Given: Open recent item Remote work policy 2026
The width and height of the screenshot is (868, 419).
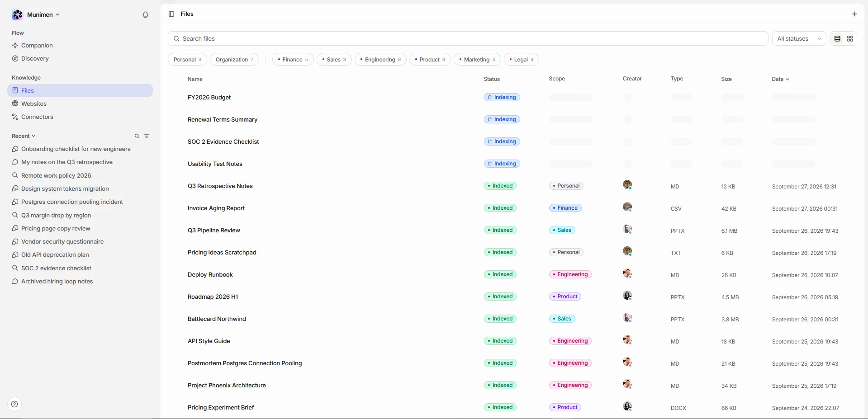Looking at the screenshot, I should (80, 176).
